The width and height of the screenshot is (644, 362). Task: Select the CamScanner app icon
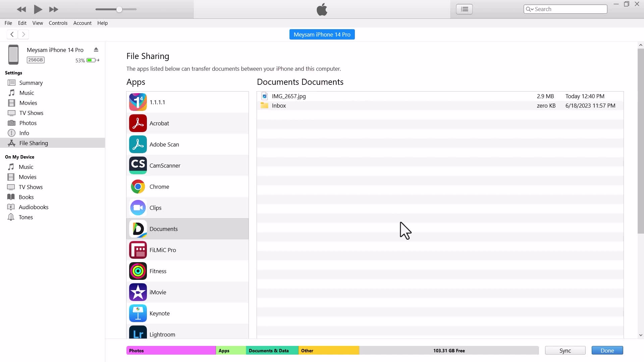pos(138,166)
